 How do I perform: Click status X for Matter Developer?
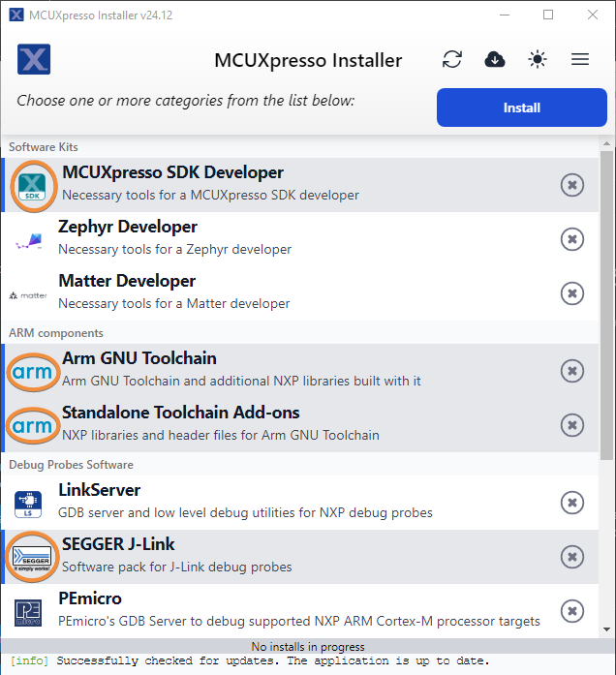coord(572,293)
